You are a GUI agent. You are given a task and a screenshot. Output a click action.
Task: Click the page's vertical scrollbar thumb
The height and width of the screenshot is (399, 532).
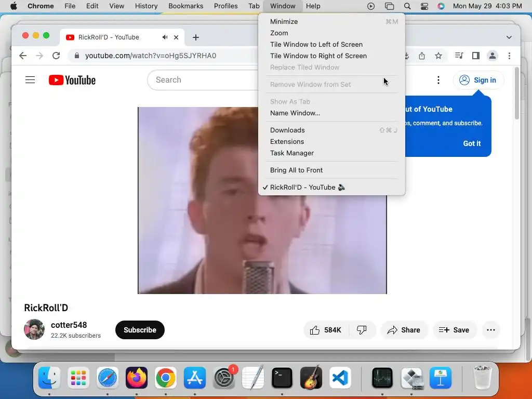point(517,94)
